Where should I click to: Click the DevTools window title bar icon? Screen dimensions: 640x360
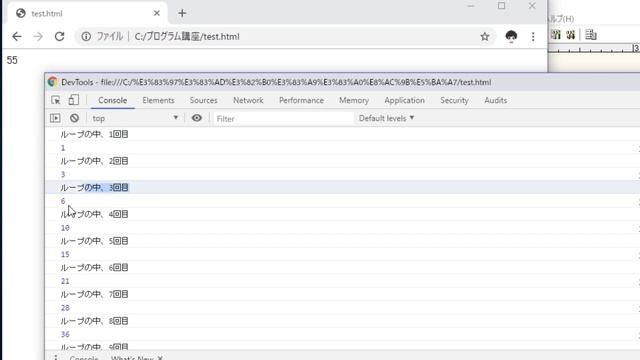pyautogui.click(x=52, y=82)
